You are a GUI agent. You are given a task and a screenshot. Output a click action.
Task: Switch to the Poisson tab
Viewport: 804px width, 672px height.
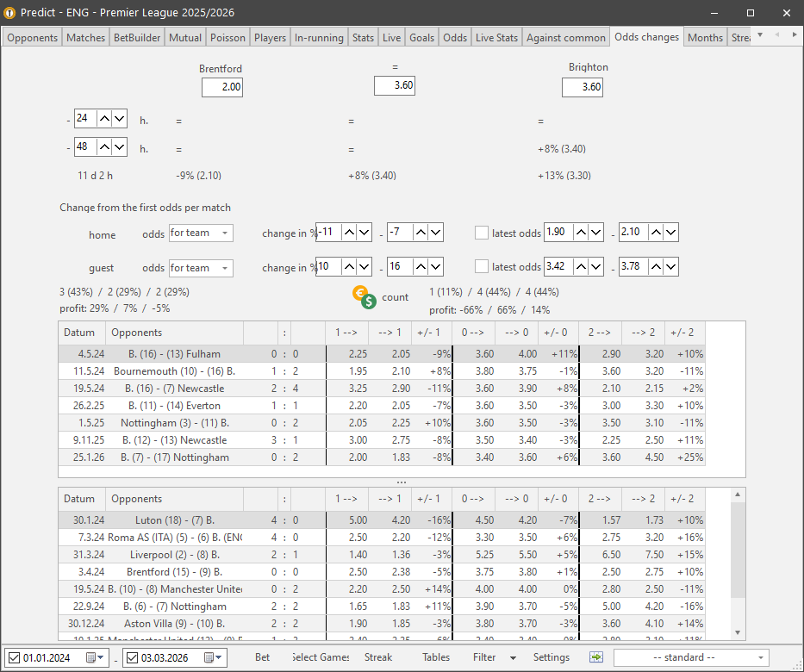click(227, 37)
